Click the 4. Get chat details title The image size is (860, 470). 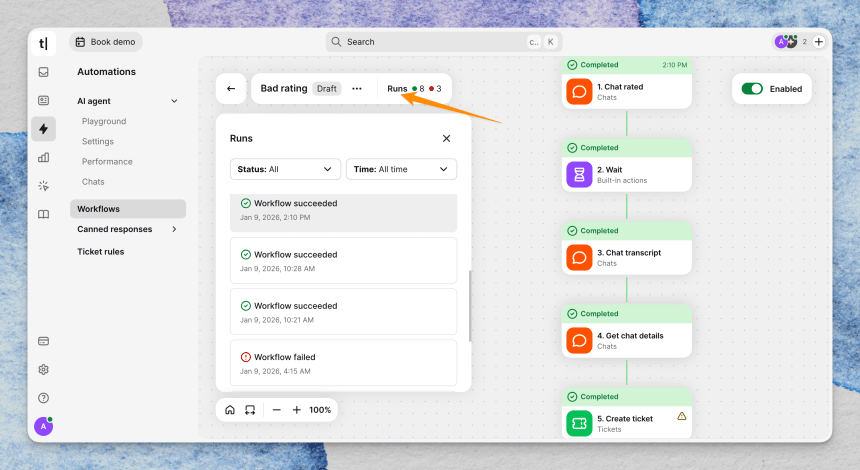(630, 336)
